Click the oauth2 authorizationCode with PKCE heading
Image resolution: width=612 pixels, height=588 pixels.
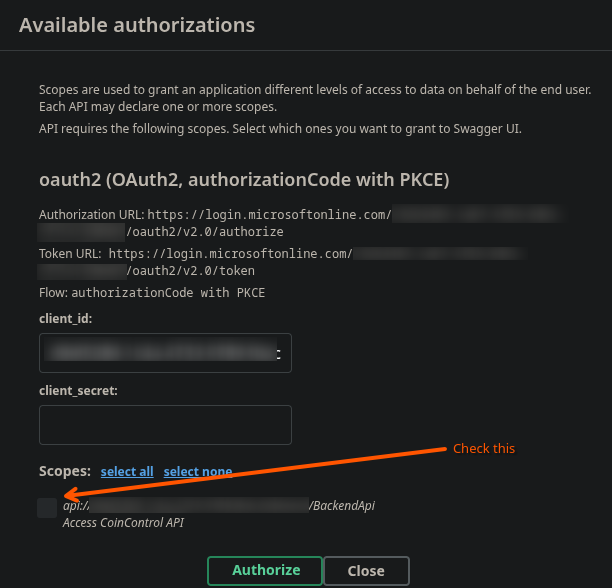244,180
